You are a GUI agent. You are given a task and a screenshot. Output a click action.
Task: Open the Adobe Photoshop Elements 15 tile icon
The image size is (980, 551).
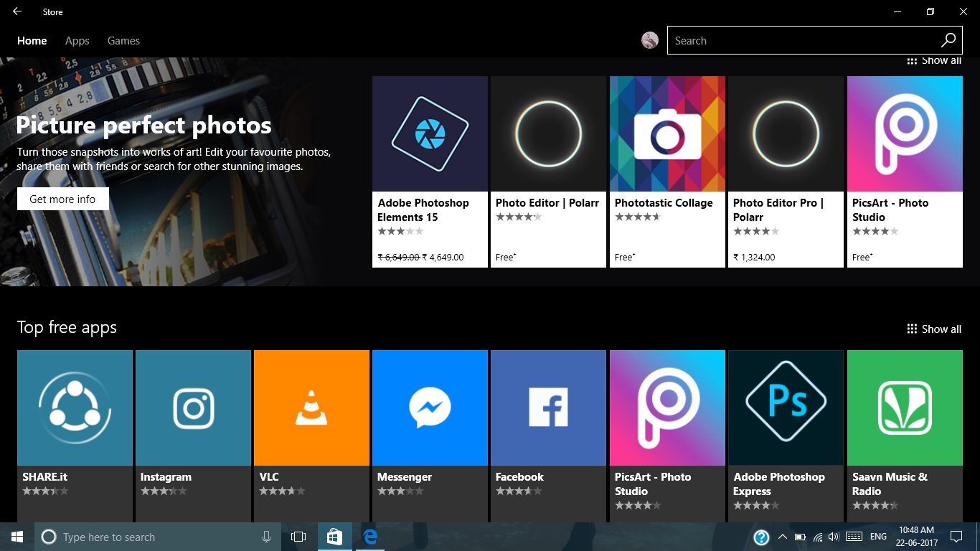pyautogui.click(x=430, y=133)
